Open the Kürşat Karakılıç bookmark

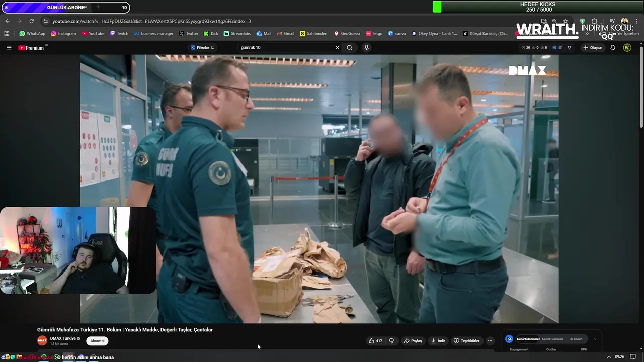pos(486,34)
